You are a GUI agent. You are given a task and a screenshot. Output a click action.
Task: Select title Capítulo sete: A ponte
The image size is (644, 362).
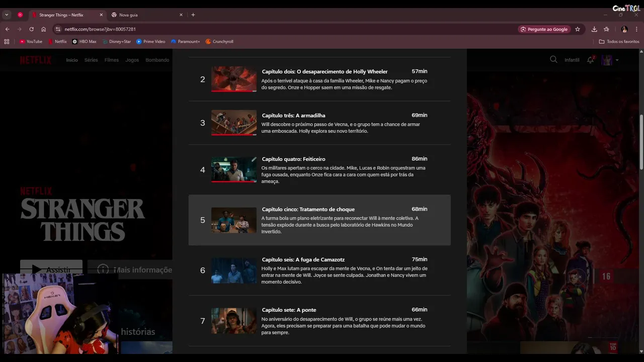coord(289,310)
